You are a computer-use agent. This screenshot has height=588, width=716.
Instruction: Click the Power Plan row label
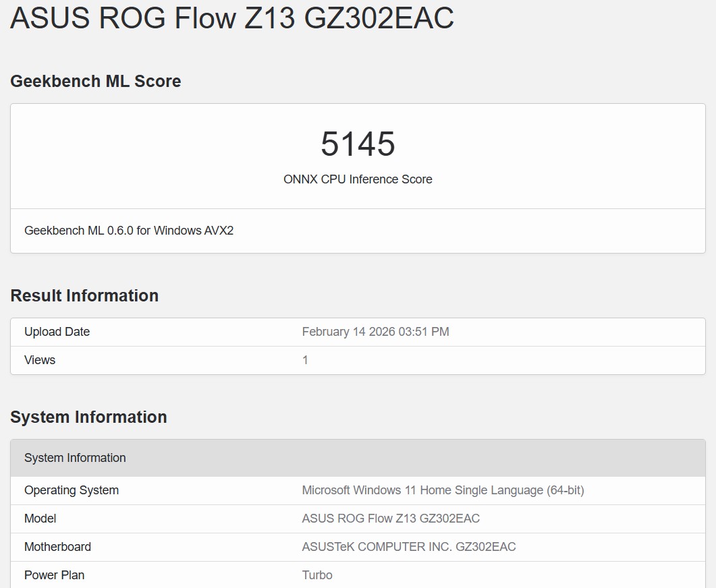(x=54, y=575)
